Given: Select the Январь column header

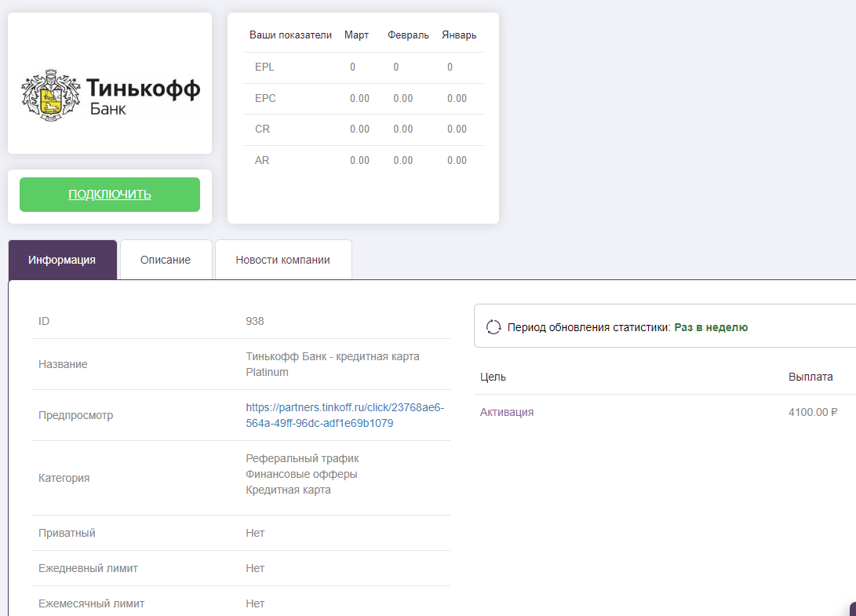Looking at the screenshot, I should coord(459,35).
